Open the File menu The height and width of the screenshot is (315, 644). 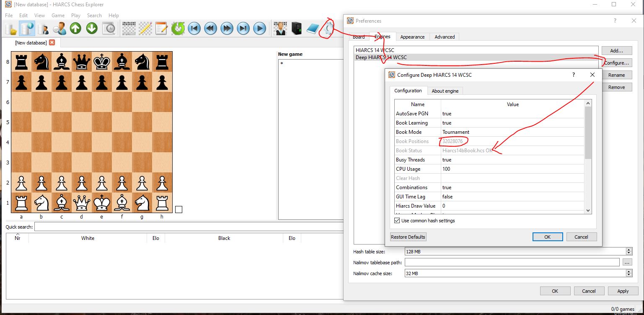pos(9,16)
